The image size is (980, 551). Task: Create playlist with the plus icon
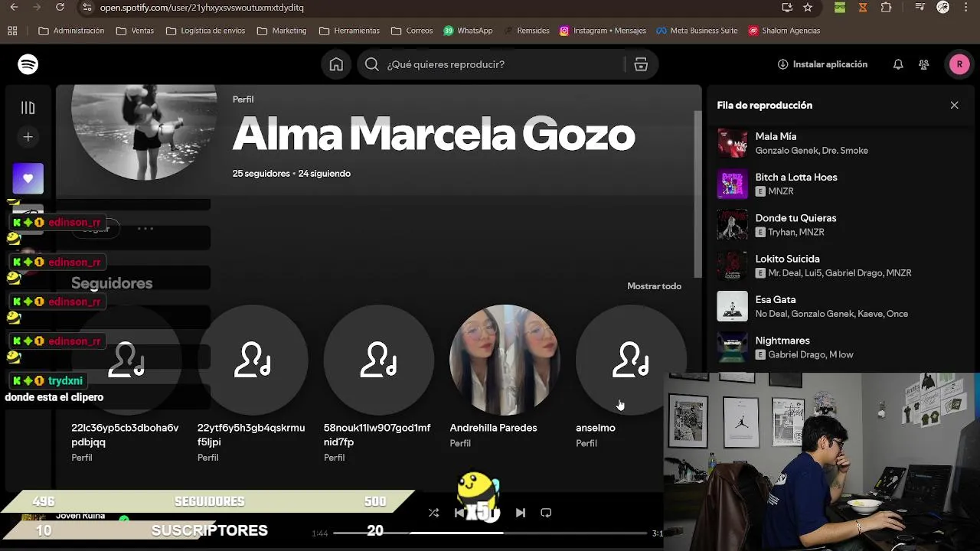coord(28,137)
